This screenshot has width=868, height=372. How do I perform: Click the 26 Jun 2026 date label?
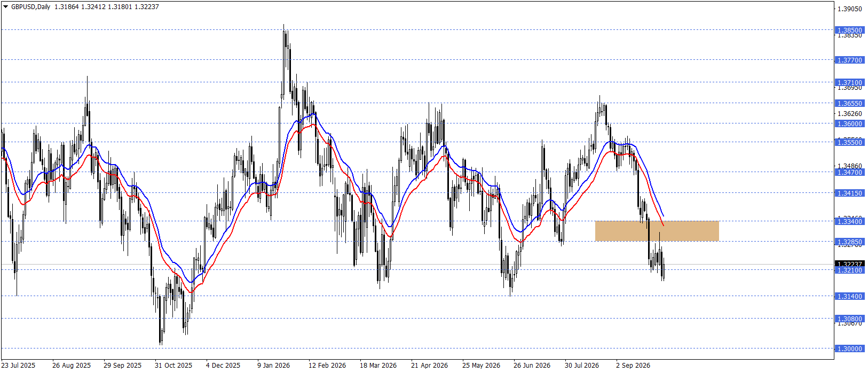[532, 366]
